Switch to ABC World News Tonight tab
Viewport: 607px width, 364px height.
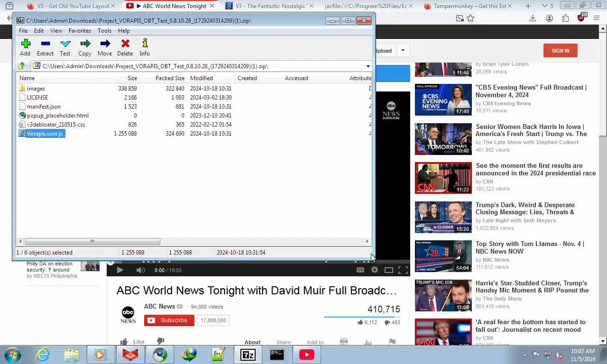point(170,6)
